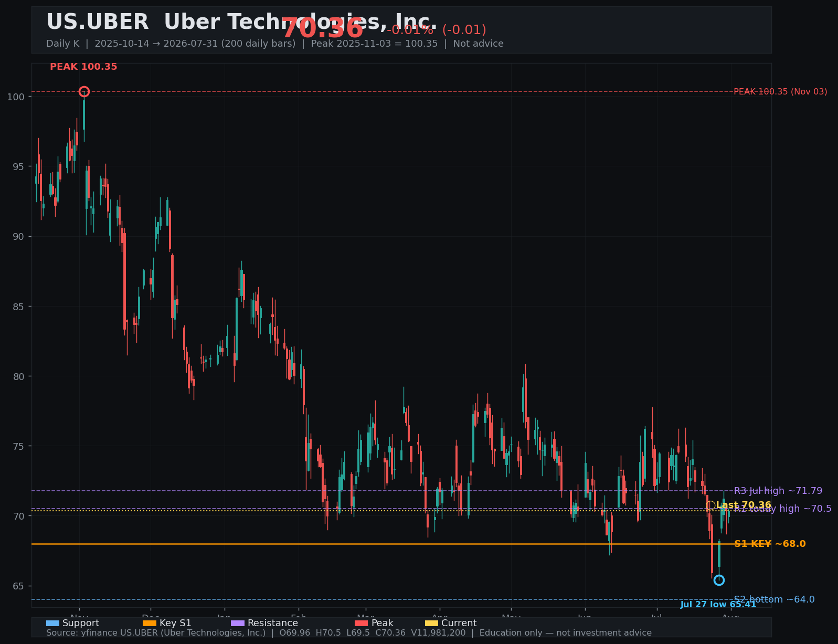Screen dimensions: 838x644
Task: Click the "Source: yfinance US.UBER" footer line
Action: (349, 633)
